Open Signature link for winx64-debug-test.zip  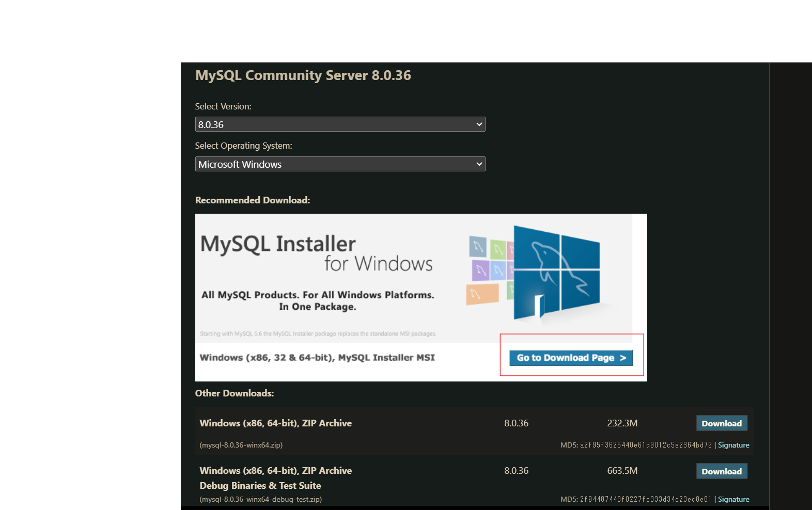coord(733,499)
